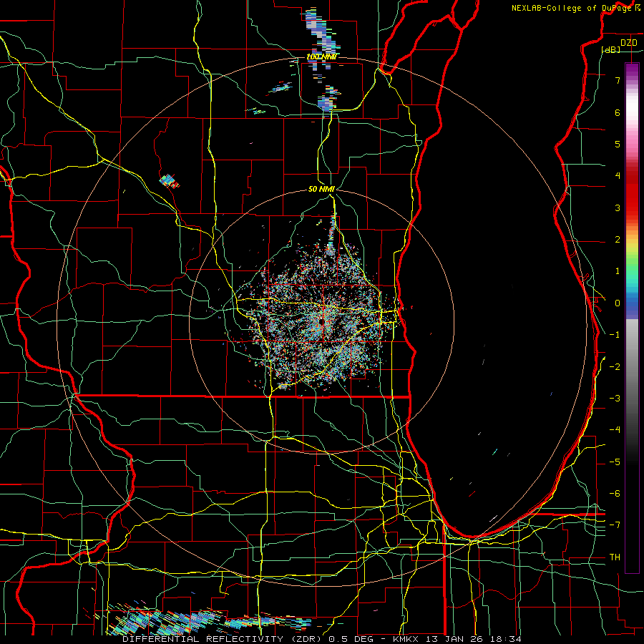This screenshot has width=644, height=644.
Task: Click the 6 value on color scale
Action: point(618,112)
